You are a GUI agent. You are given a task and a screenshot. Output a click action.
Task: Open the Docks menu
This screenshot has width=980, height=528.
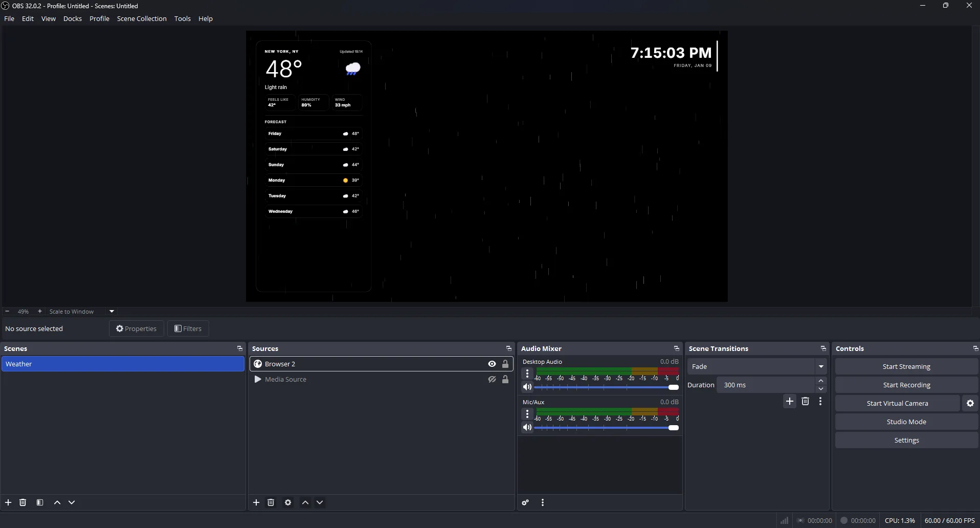coord(73,18)
